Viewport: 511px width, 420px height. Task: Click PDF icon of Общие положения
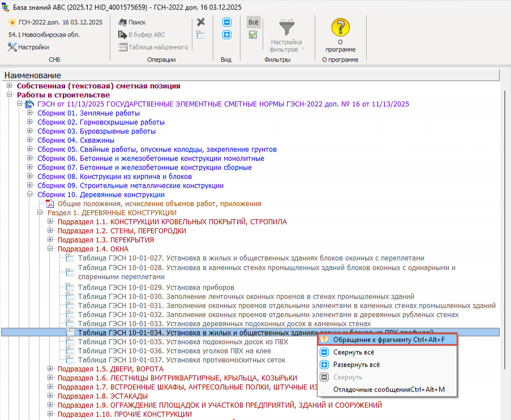pyautogui.click(x=50, y=203)
